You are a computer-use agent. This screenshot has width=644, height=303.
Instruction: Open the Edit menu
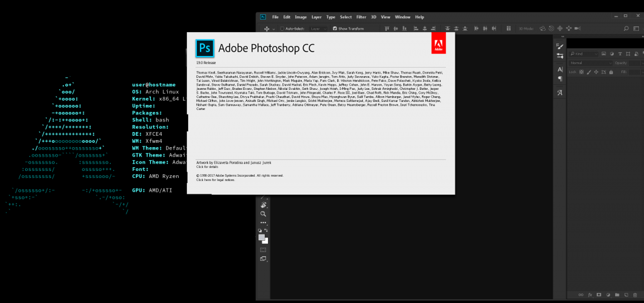point(287,17)
